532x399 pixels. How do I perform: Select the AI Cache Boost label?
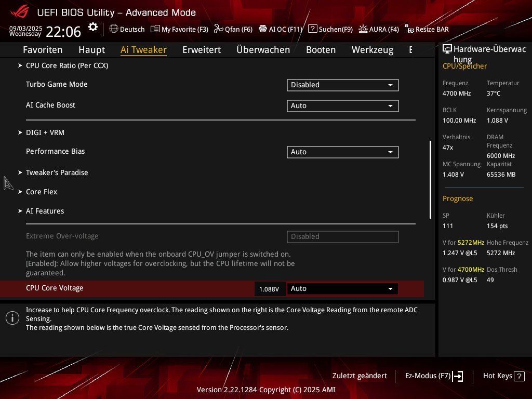tap(50, 105)
